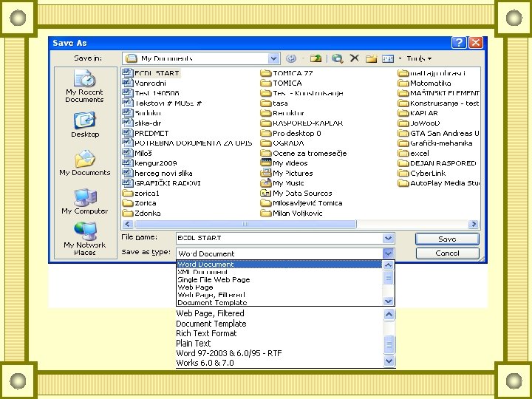Open the Tools menu
The image size is (532, 399).
coord(419,58)
